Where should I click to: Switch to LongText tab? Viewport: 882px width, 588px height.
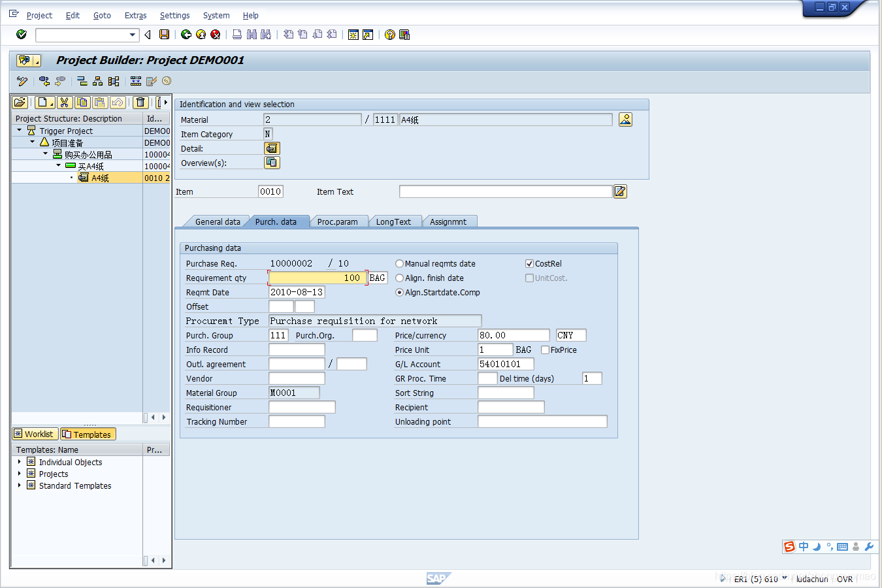coord(393,222)
